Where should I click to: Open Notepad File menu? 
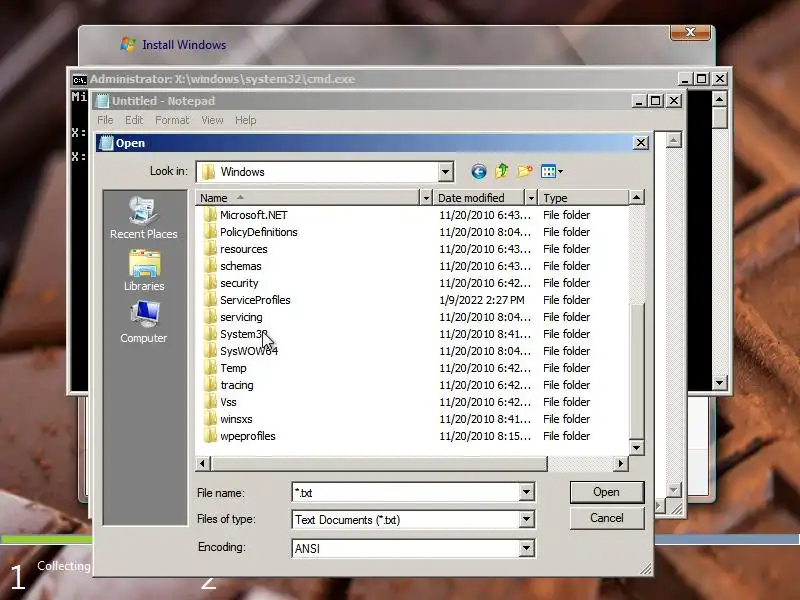click(x=105, y=120)
